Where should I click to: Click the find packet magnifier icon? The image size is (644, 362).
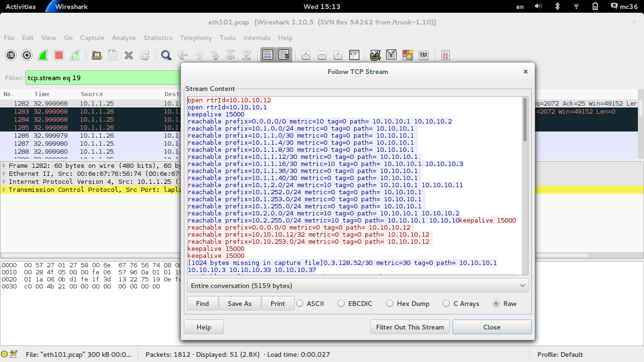tap(166, 56)
